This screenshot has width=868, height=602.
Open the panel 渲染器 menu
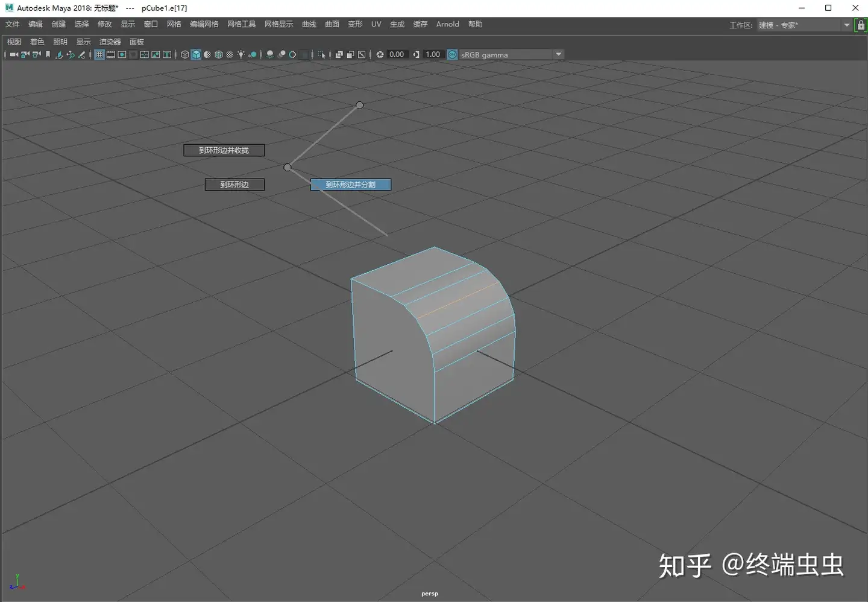pyautogui.click(x=110, y=42)
